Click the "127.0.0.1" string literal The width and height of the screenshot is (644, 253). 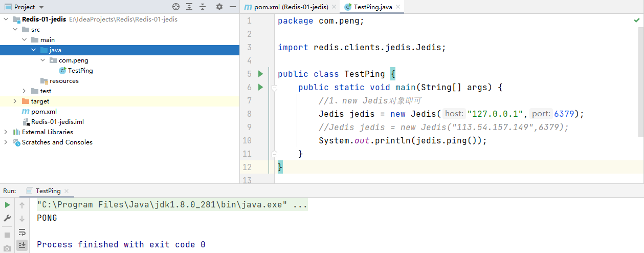coord(495,114)
